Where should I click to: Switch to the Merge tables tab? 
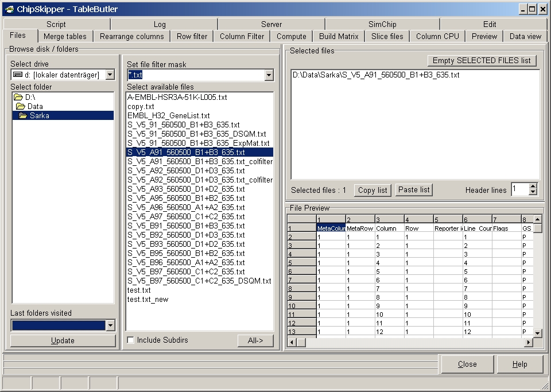point(65,36)
